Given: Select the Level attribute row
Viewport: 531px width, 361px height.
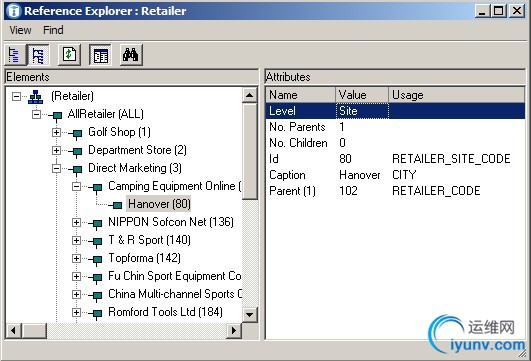Looking at the screenshot, I should [x=395, y=111].
